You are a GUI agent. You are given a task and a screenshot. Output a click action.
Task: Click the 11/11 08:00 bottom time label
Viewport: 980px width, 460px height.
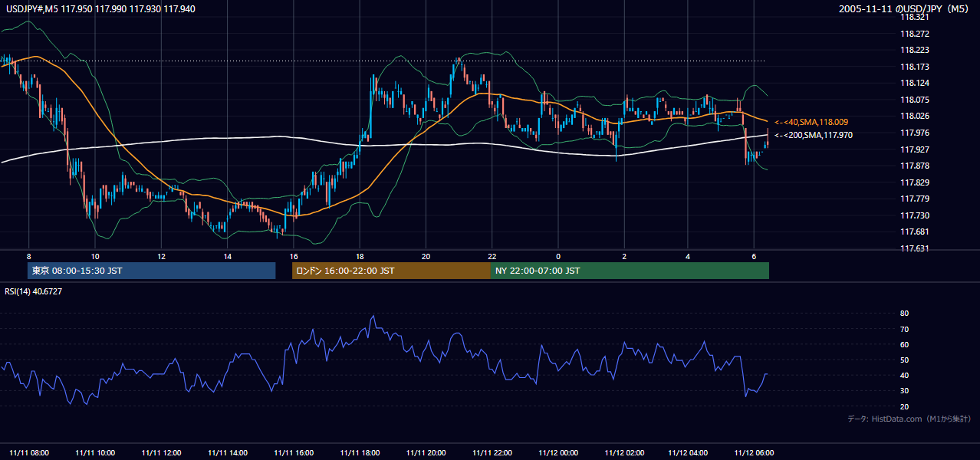[x=29, y=453]
